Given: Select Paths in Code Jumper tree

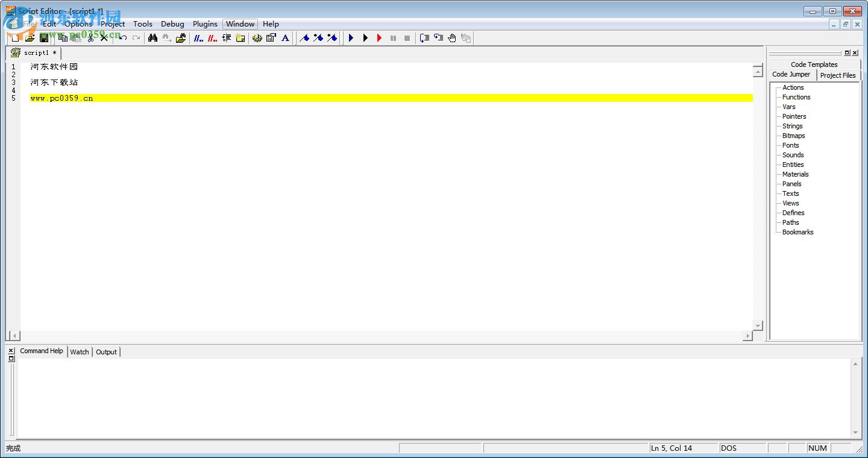Looking at the screenshot, I should pos(791,222).
